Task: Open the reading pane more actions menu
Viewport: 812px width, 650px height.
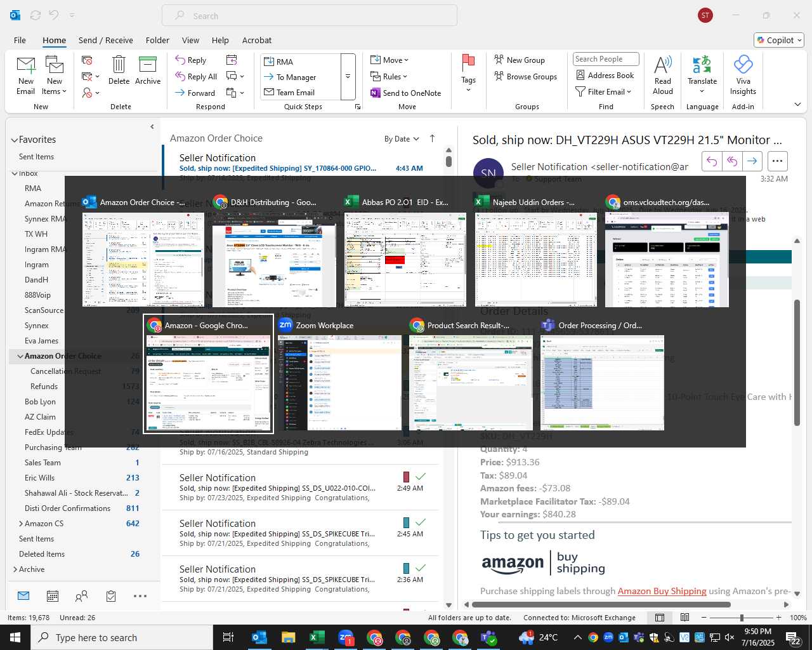Action: [777, 161]
